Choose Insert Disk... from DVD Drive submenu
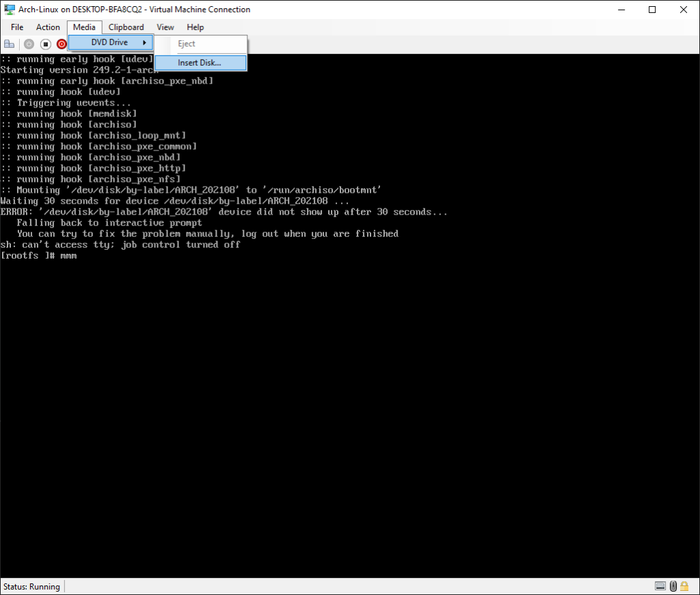Image resolution: width=700 pixels, height=595 pixels. 200,62
